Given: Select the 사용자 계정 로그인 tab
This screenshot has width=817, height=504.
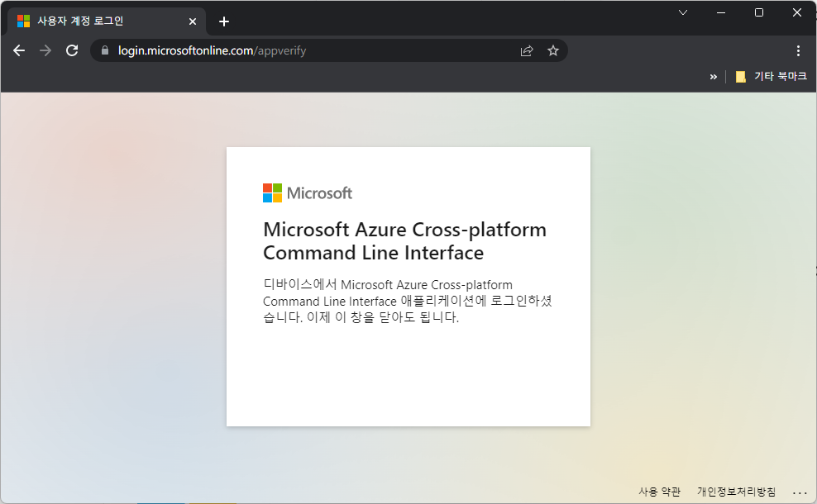Looking at the screenshot, I should [107, 21].
